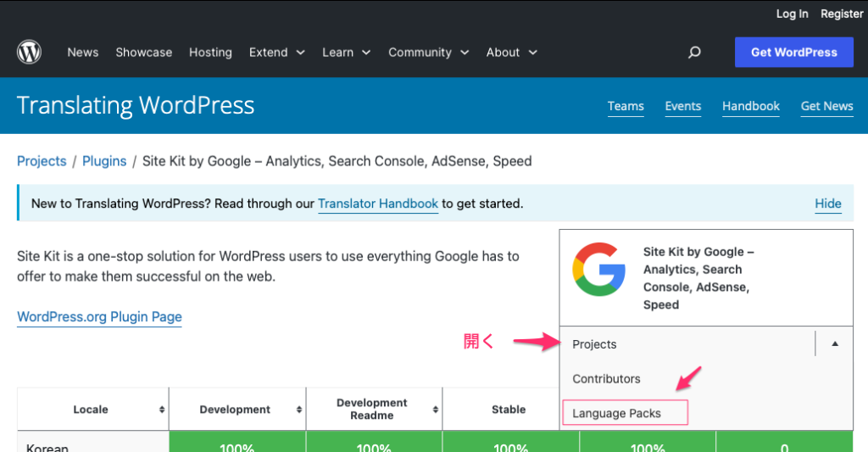Screen dimensions: 868x452
Task: Click the Korean 100% Stable cell
Action: coord(510,446)
